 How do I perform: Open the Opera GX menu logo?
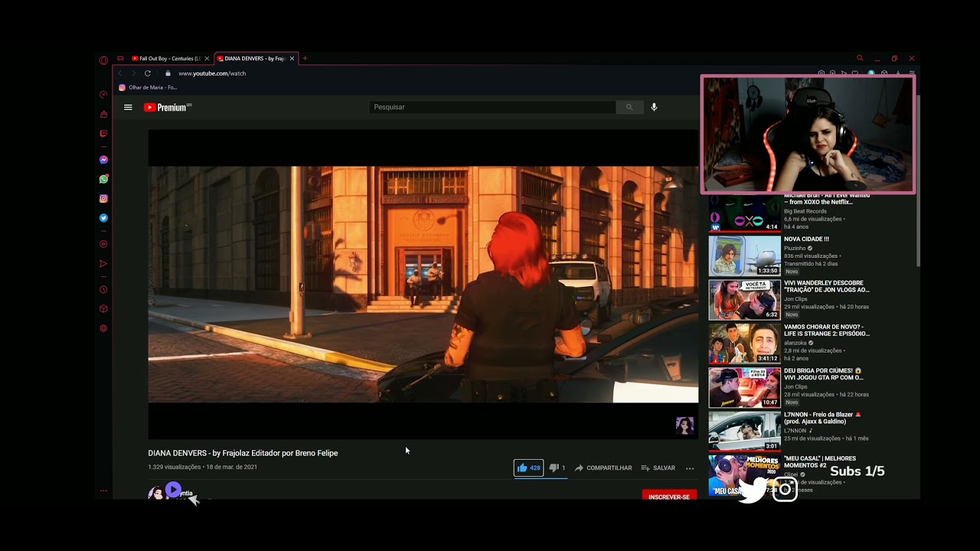pos(103,60)
